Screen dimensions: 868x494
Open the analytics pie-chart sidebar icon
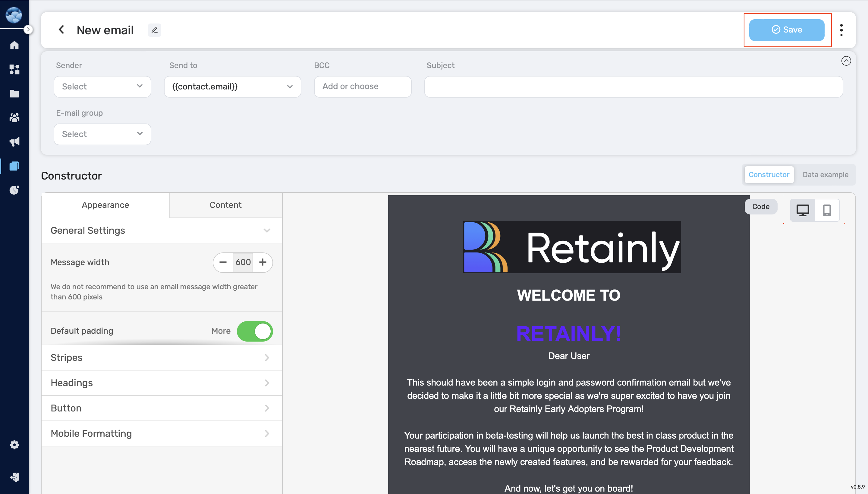click(x=14, y=190)
